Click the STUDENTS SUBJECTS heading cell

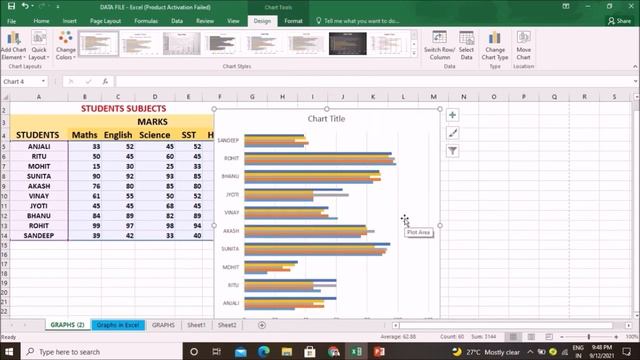123,108
